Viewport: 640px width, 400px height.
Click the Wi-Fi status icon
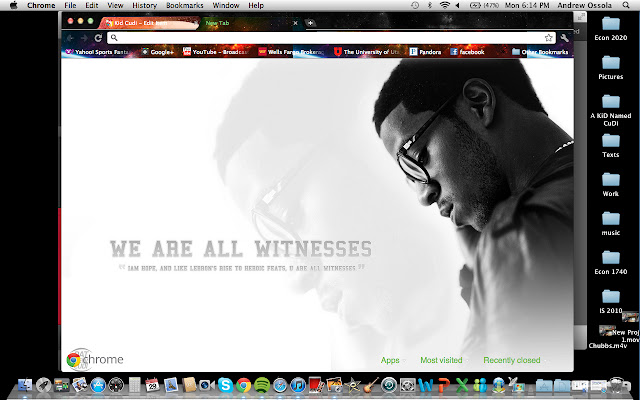tap(445, 5)
